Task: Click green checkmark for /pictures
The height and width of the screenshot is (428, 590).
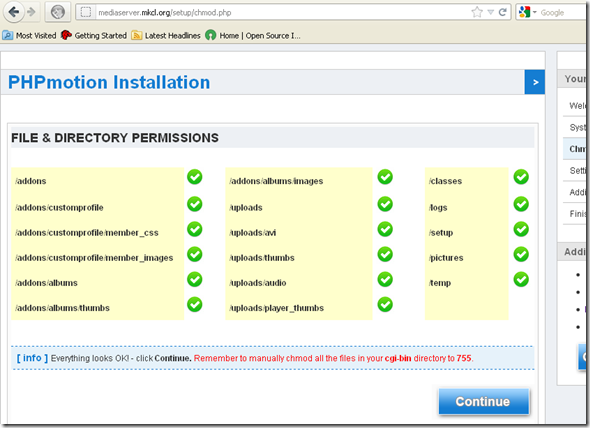Action: click(x=521, y=254)
